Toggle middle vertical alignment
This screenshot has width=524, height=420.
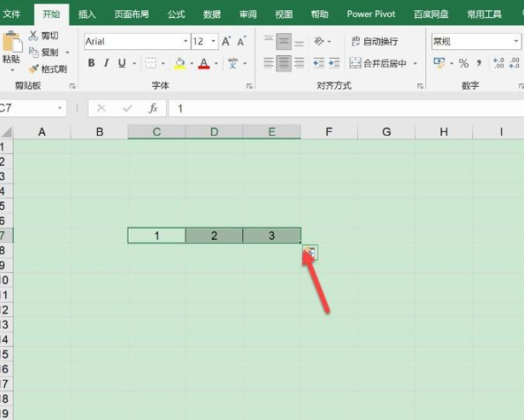(x=284, y=42)
